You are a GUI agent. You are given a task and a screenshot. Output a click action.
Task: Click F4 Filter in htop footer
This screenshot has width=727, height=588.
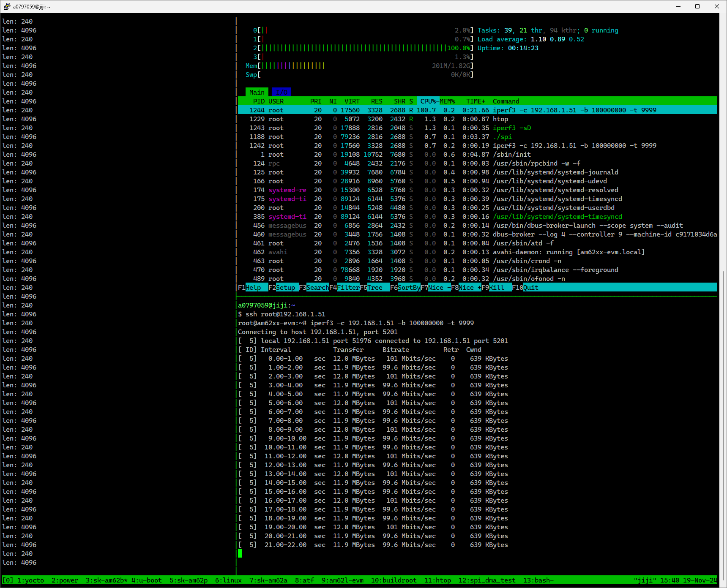(344, 288)
